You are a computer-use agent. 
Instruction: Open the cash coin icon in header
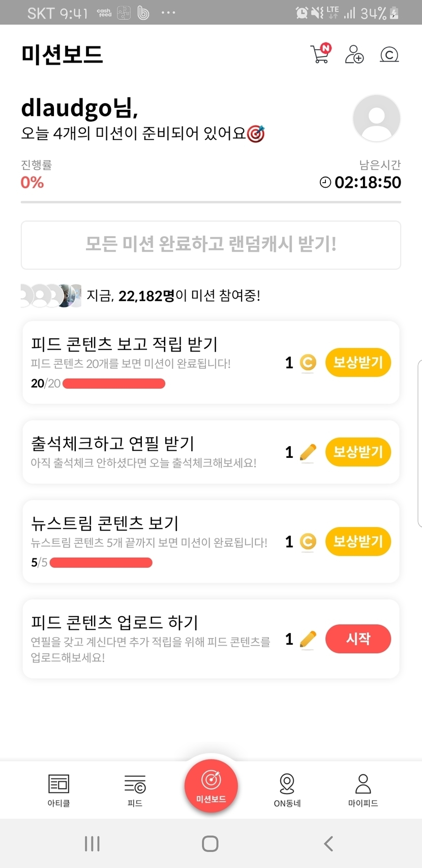389,54
